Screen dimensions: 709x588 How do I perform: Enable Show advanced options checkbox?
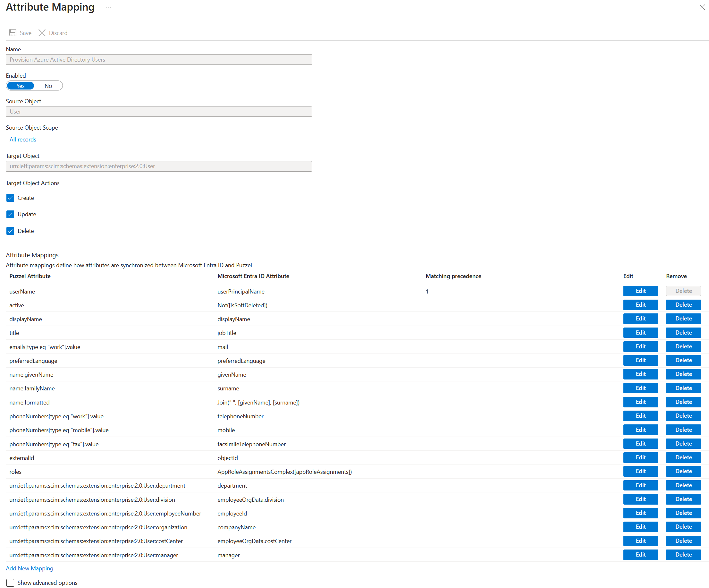pyautogui.click(x=10, y=583)
